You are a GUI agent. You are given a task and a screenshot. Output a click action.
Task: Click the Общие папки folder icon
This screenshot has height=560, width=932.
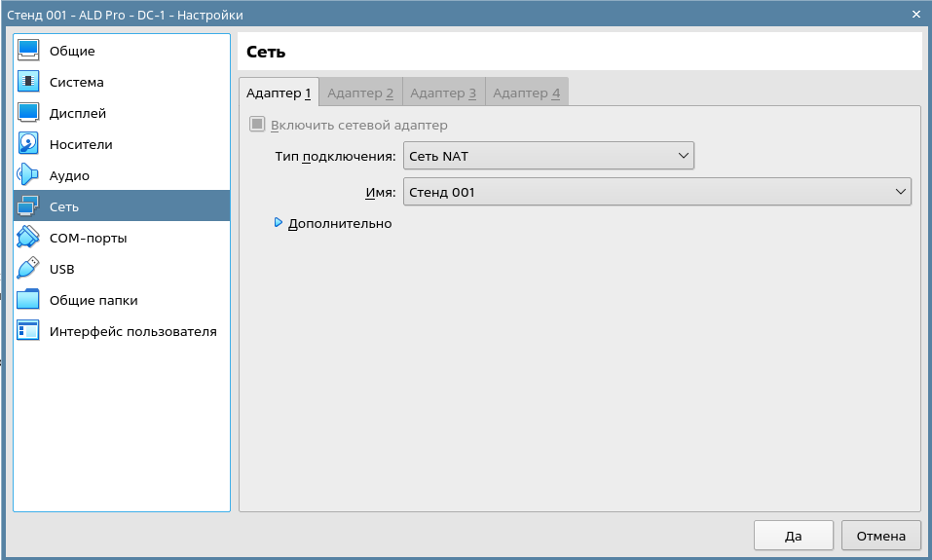point(28,300)
